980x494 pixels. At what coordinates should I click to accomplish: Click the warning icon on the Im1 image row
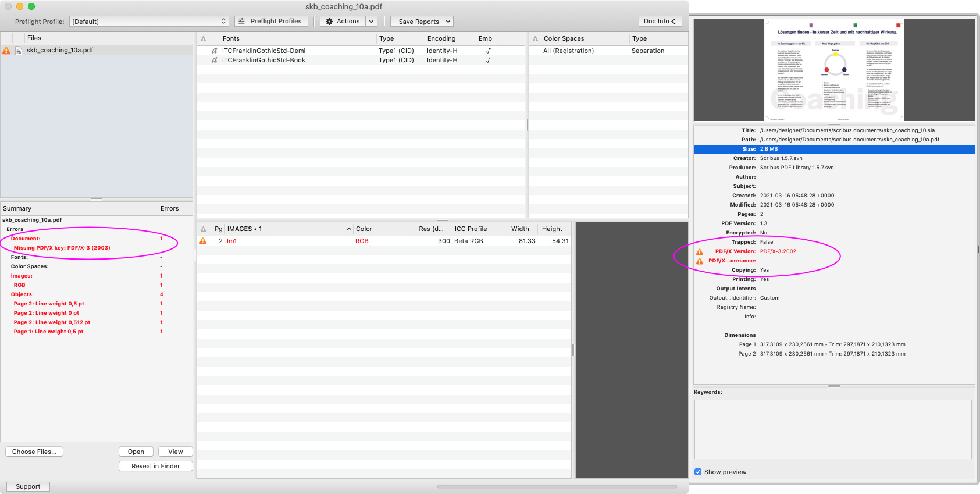tap(203, 241)
